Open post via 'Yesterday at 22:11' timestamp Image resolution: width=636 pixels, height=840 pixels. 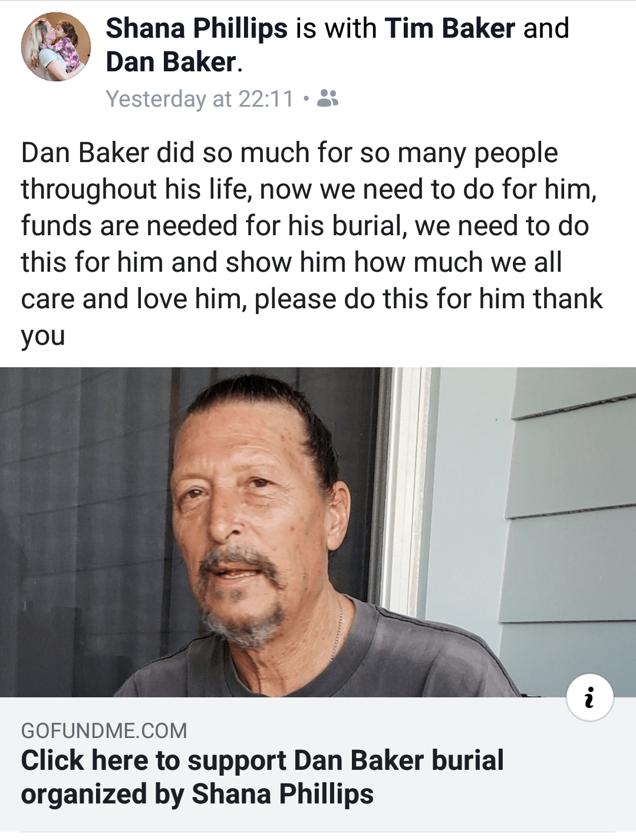199,99
